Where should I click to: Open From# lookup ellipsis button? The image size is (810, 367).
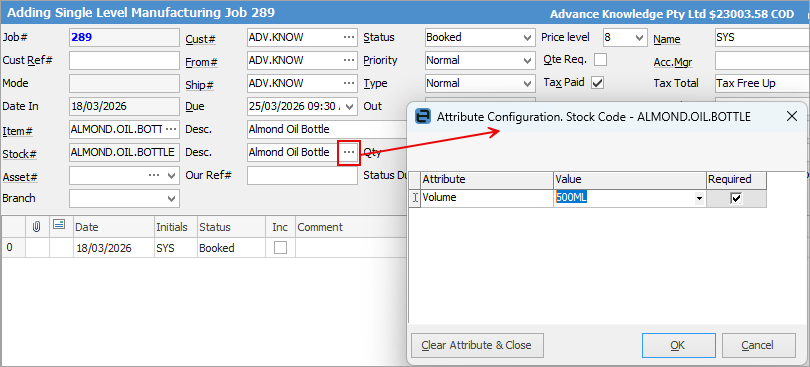pyautogui.click(x=349, y=60)
